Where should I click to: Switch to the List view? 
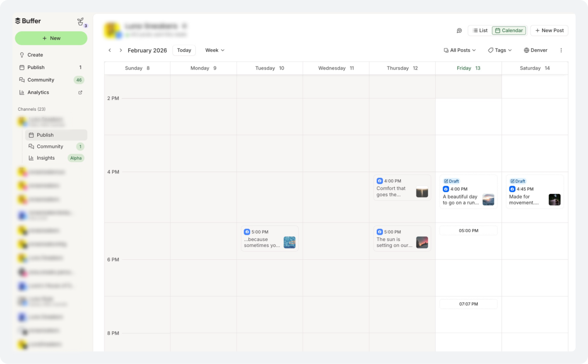pyautogui.click(x=480, y=31)
